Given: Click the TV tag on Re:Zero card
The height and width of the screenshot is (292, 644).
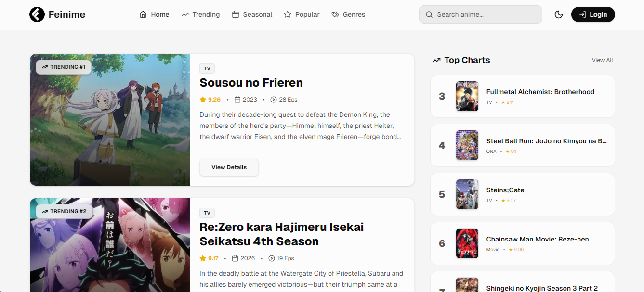Looking at the screenshot, I should pyautogui.click(x=207, y=213).
